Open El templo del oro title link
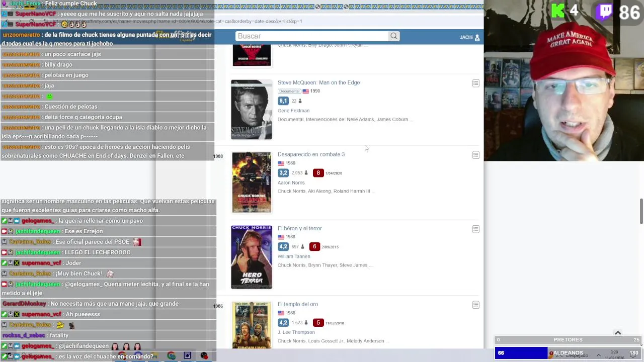This screenshot has width=644, height=362. (297, 304)
